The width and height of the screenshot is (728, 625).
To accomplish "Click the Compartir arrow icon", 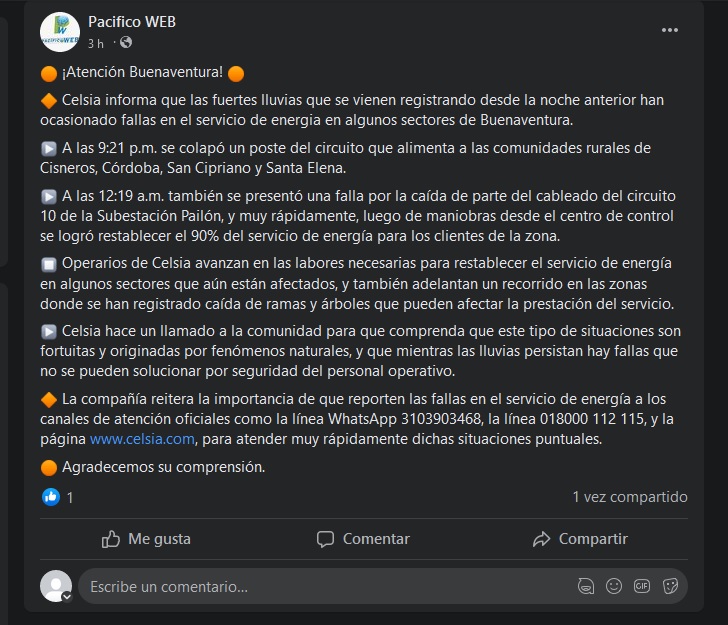I will pyautogui.click(x=541, y=539).
